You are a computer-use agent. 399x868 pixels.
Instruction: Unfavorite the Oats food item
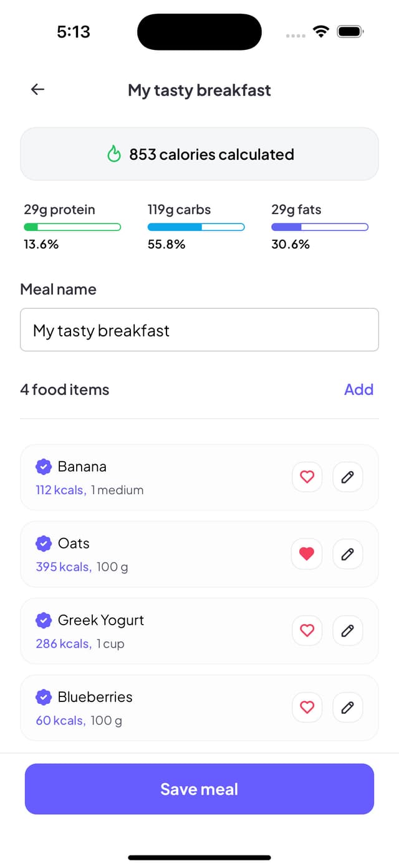click(307, 553)
